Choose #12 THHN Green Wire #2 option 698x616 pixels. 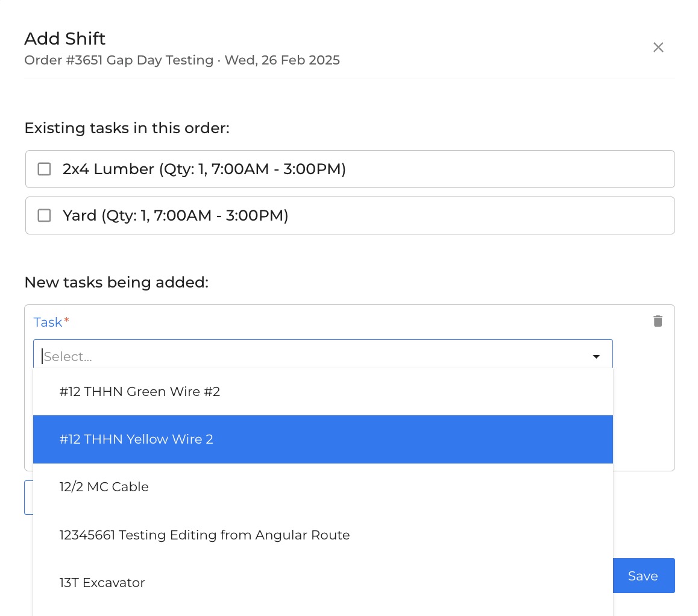tap(322, 392)
